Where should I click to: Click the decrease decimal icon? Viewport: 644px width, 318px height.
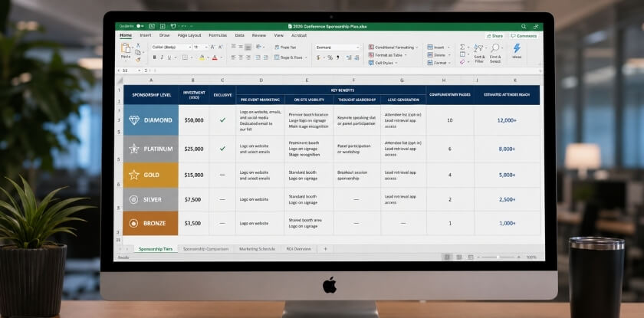click(x=357, y=57)
